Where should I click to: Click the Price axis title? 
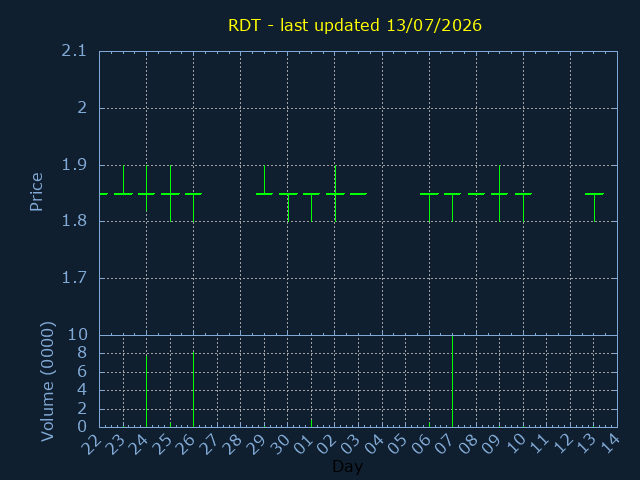[x=36, y=192]
